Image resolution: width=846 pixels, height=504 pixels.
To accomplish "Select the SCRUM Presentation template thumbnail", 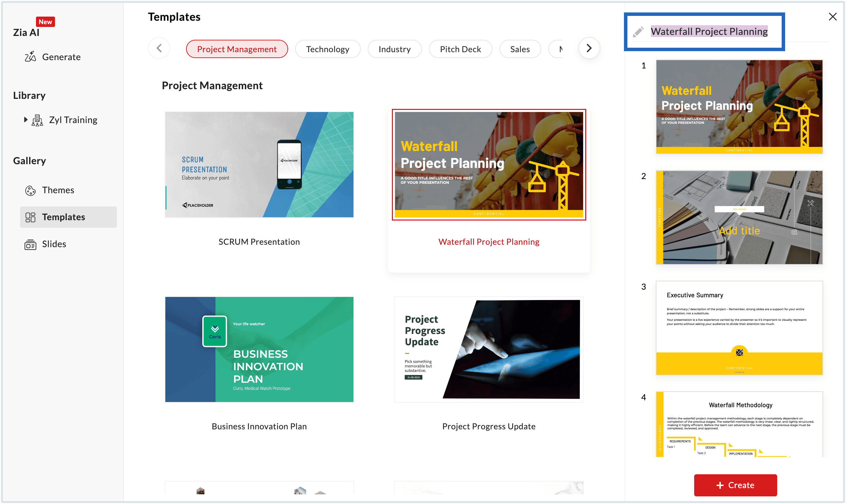I will 259,165.
